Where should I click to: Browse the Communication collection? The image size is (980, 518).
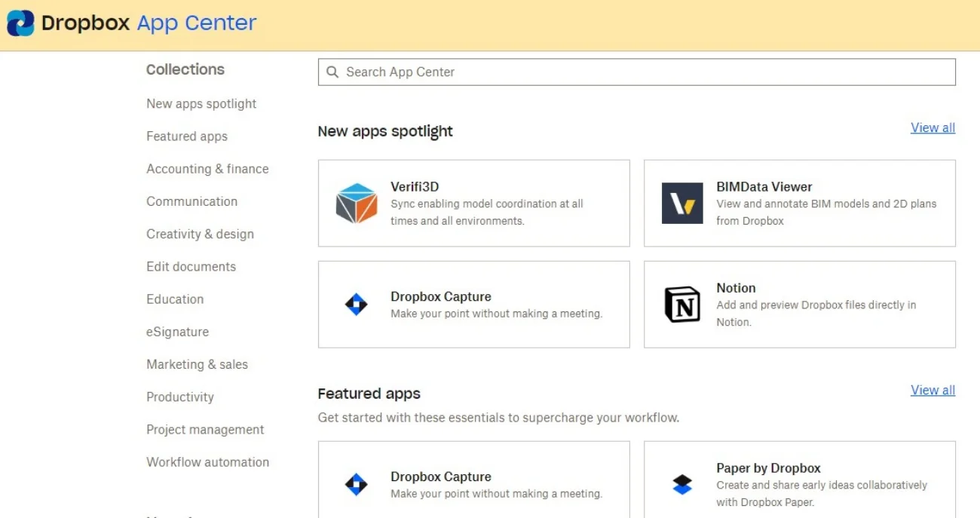pyautogui.click(x=191, y=201)
